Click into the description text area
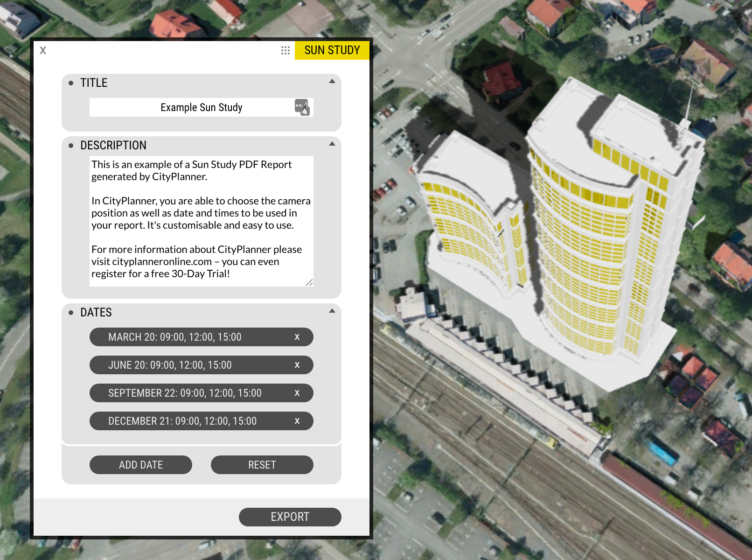The width and height of the screenshot is (752, 560). (x=201, y=221)
